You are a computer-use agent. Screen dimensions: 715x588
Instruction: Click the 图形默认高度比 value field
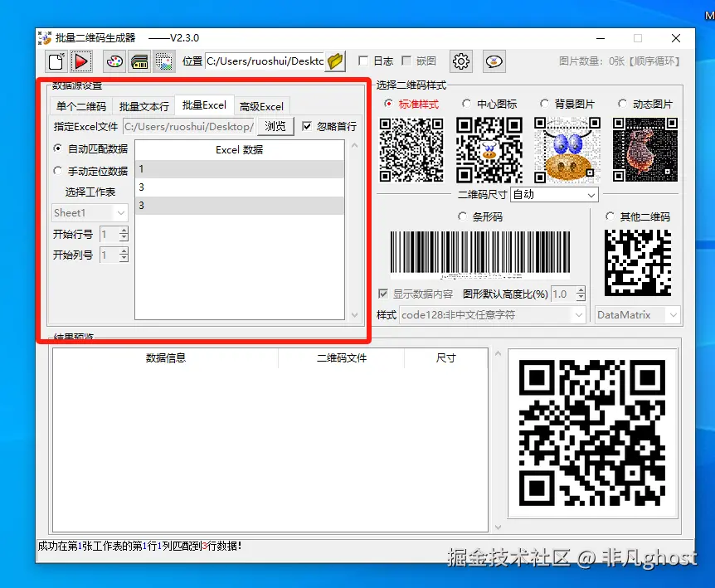(563, 294)
